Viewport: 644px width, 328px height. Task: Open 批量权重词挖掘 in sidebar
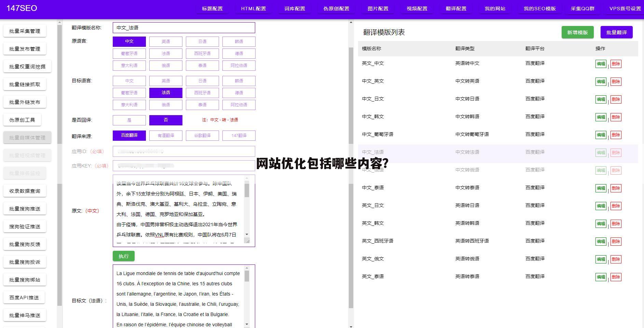click(27, 67)
